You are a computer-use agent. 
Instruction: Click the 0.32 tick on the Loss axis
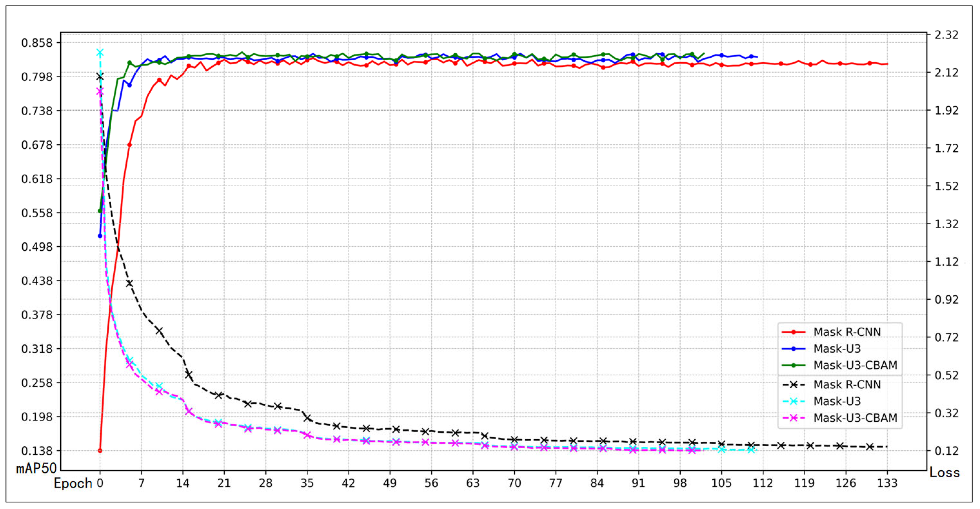947,413
